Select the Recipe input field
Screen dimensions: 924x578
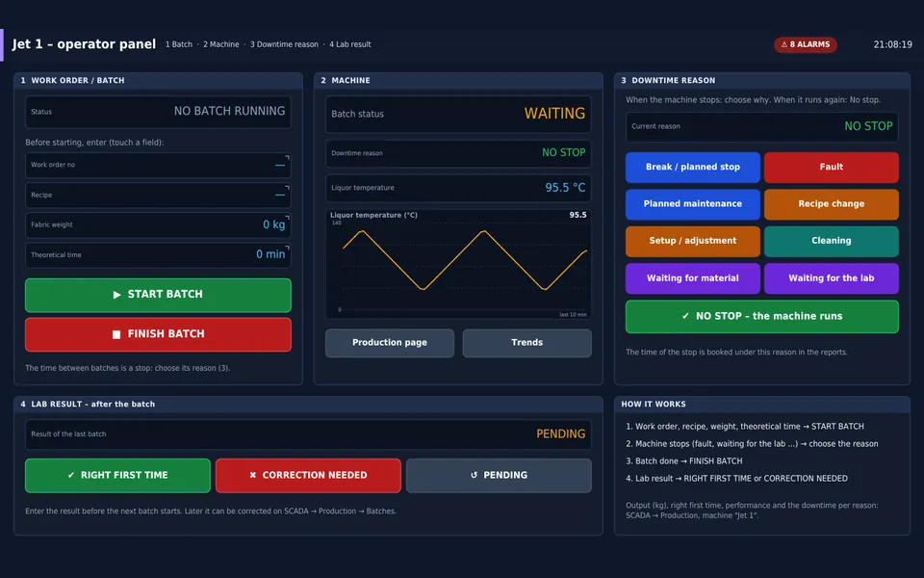pos(158,196)
